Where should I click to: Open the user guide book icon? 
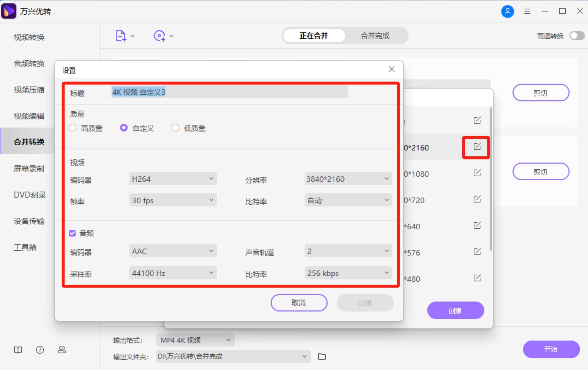18,350
